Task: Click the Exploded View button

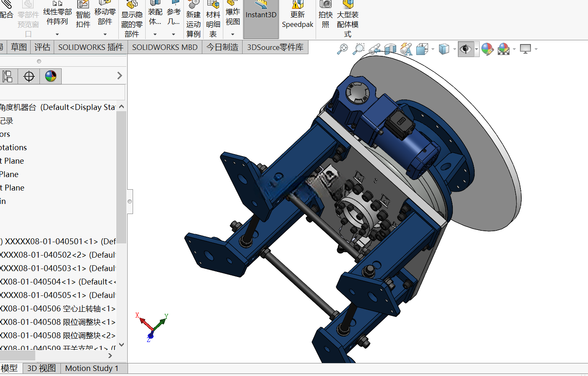Action: pyautogui.click(x=233, y=17)
